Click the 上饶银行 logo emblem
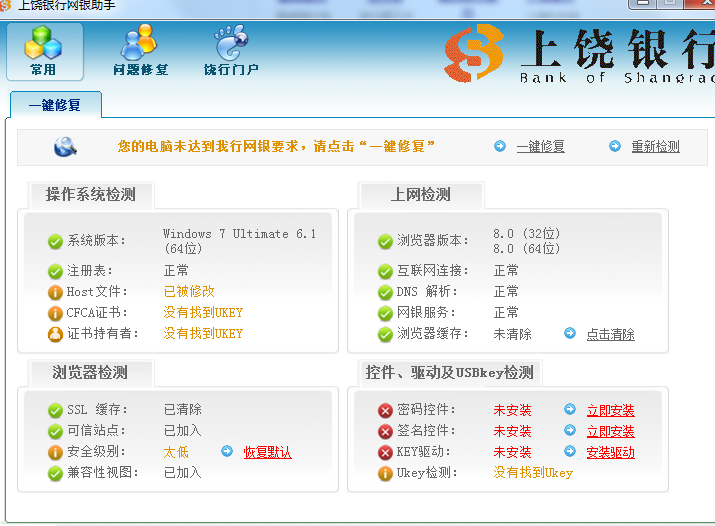This screenshot has height=526, width=715. (474, 52)
